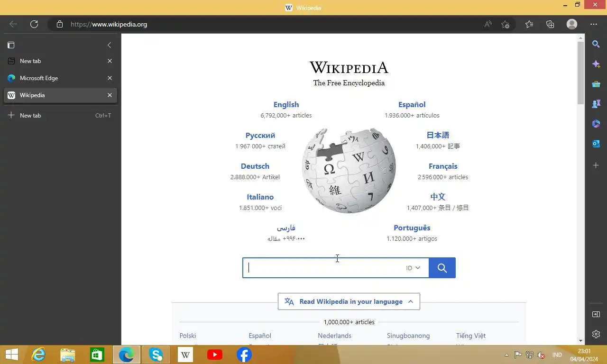Open Português Wikipedia
This screenshot has width=607, height=364.
point(412,228)
